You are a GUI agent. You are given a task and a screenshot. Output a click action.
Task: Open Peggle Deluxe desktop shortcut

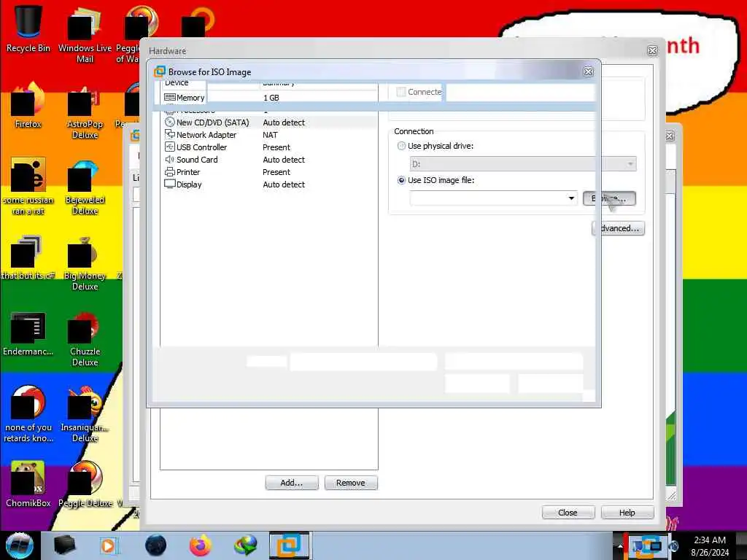pyautogui.click(x=85, y=484)
